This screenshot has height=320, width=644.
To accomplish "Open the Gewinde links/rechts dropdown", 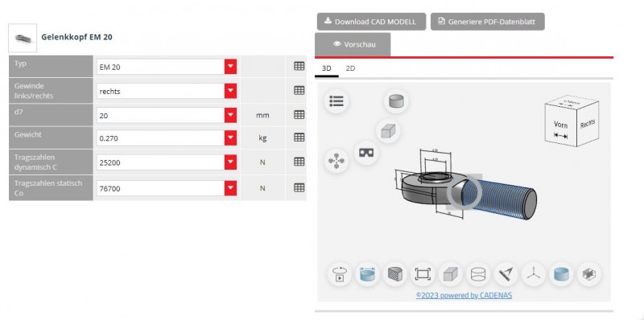I will 230,91.
